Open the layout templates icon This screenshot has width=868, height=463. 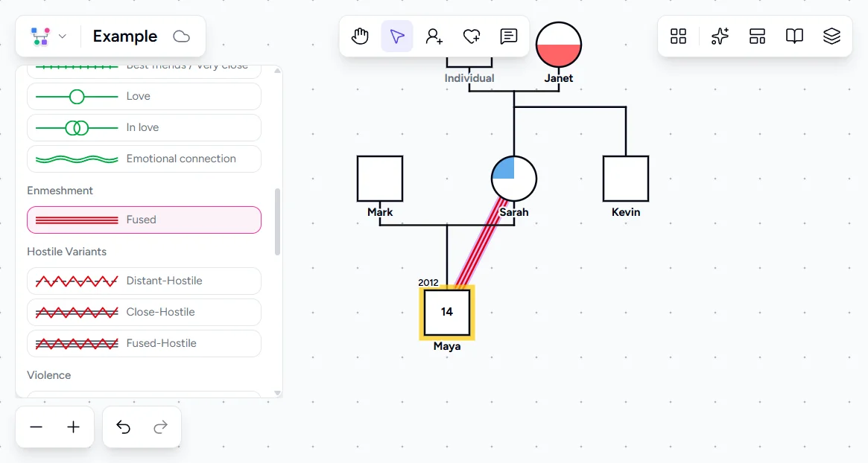757,36
